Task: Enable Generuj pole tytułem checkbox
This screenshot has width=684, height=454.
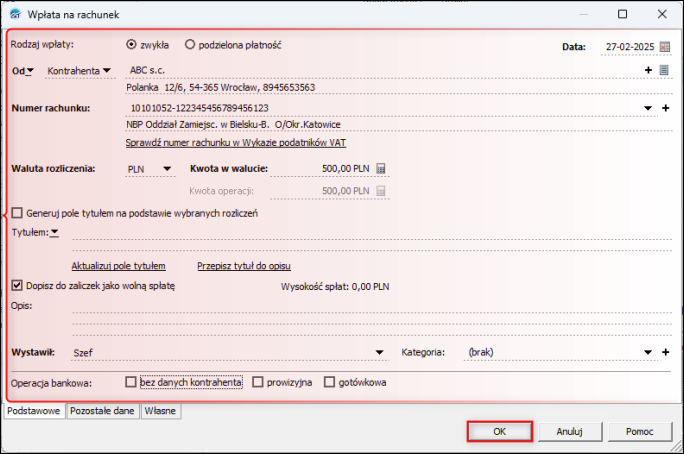Action: pos(17,213)
